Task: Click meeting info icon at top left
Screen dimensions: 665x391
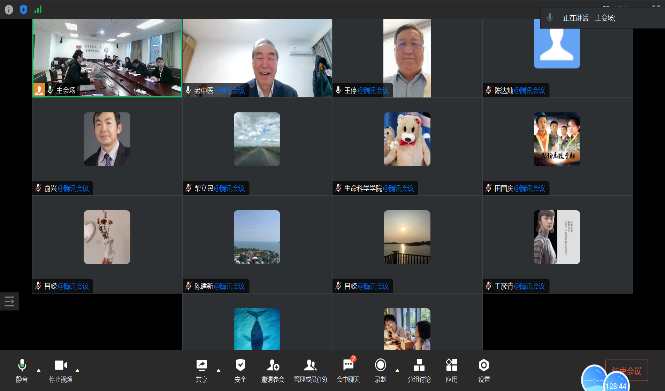Action: pos(9,9)
